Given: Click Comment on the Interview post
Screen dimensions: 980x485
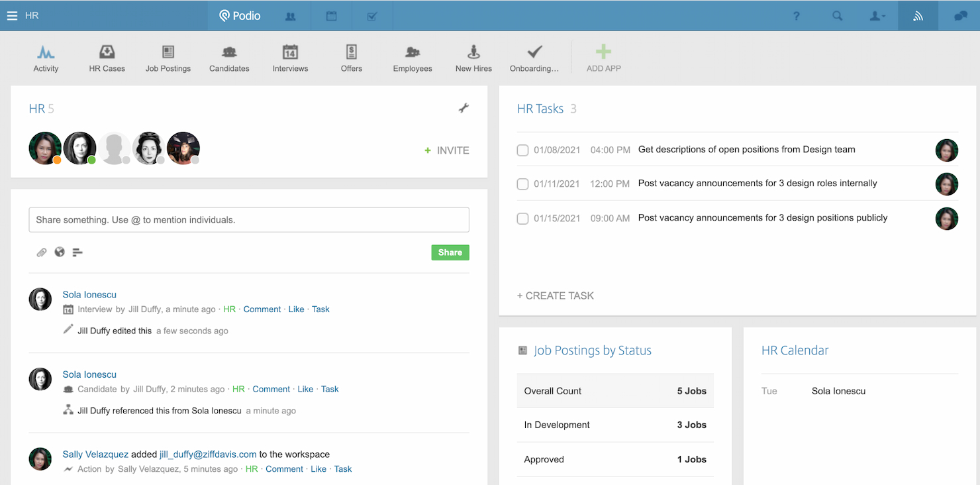Looking at the screenshot, I should (x=262, y=309).
